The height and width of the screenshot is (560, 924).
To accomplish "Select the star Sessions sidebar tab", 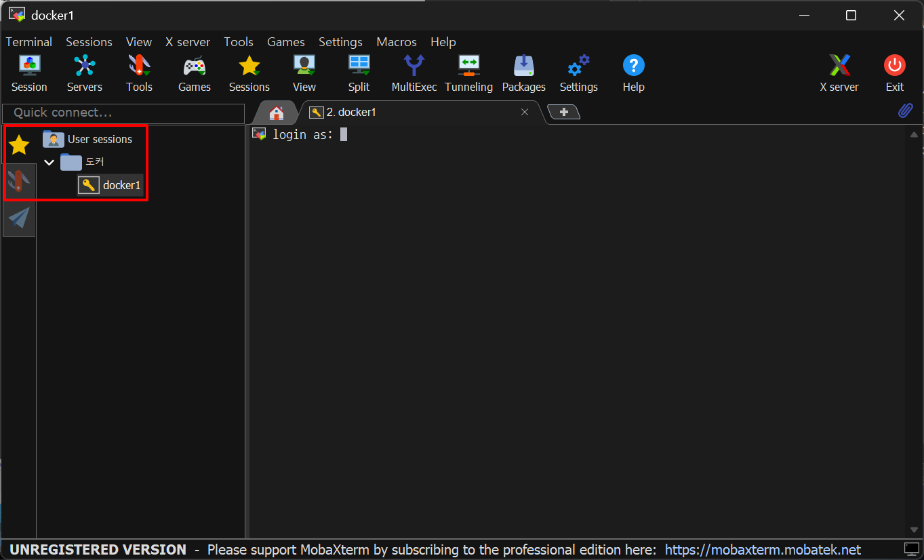I will coord(19,144).
